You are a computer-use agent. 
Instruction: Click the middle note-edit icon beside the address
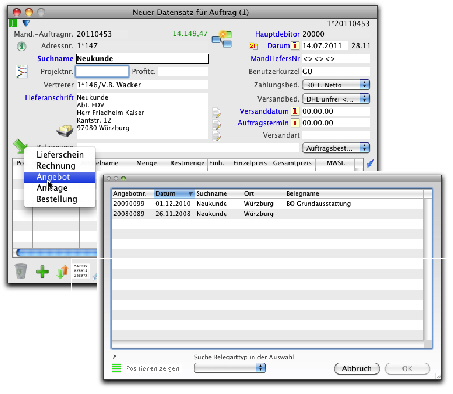point(217,124)
